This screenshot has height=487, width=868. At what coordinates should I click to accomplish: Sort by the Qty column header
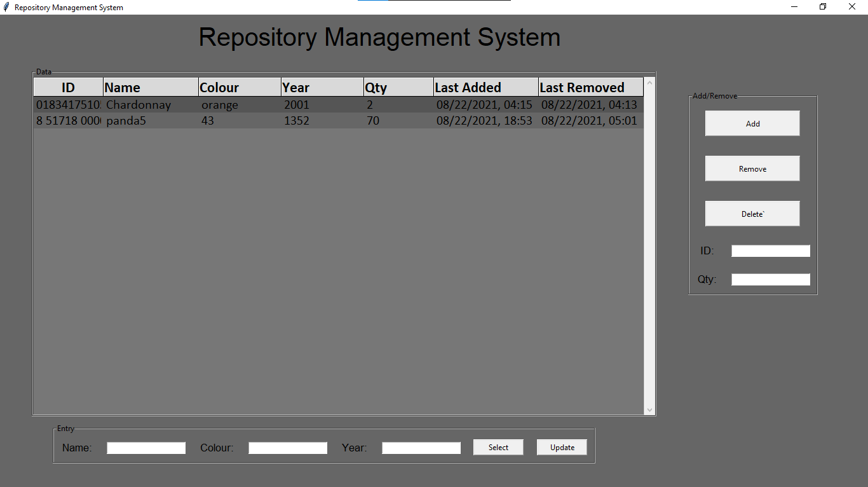point(397,86)
